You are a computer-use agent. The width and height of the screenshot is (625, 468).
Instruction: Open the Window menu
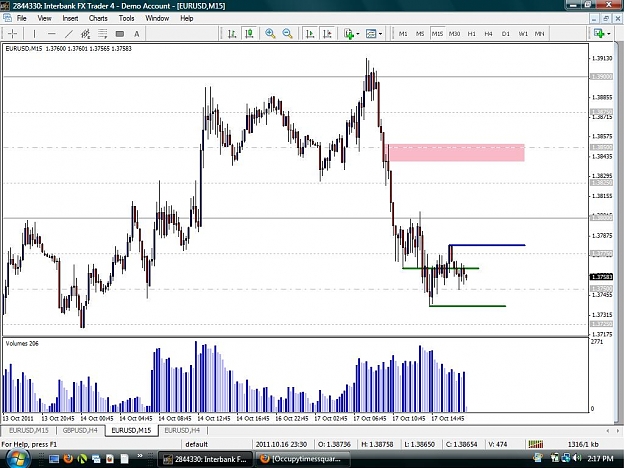157,18
